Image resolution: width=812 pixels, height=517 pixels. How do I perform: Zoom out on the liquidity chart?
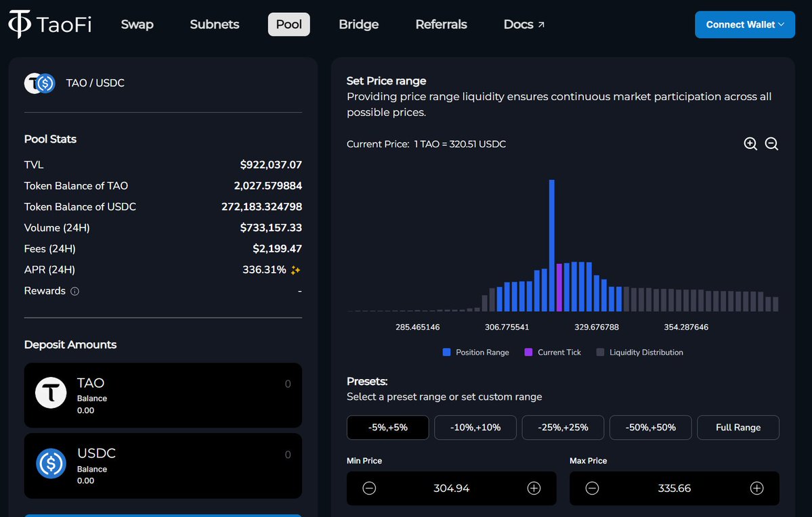tap(771, 144)
